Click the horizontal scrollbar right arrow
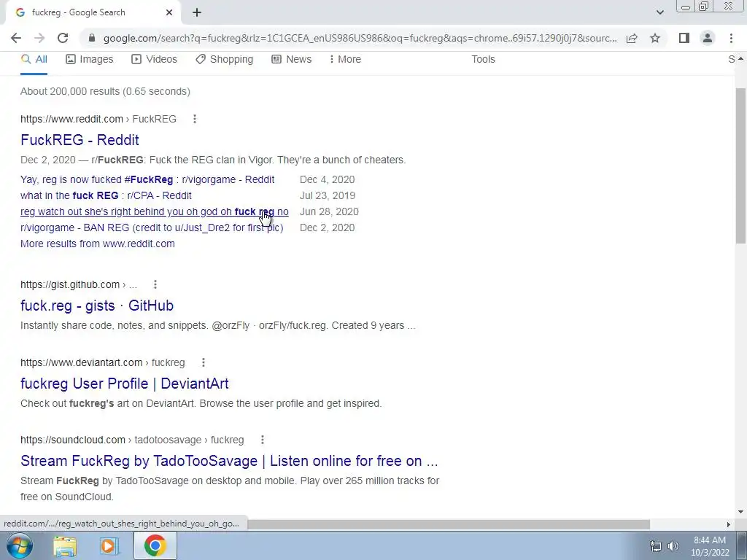This screenshot has width=747, height=560. (728, 524)
